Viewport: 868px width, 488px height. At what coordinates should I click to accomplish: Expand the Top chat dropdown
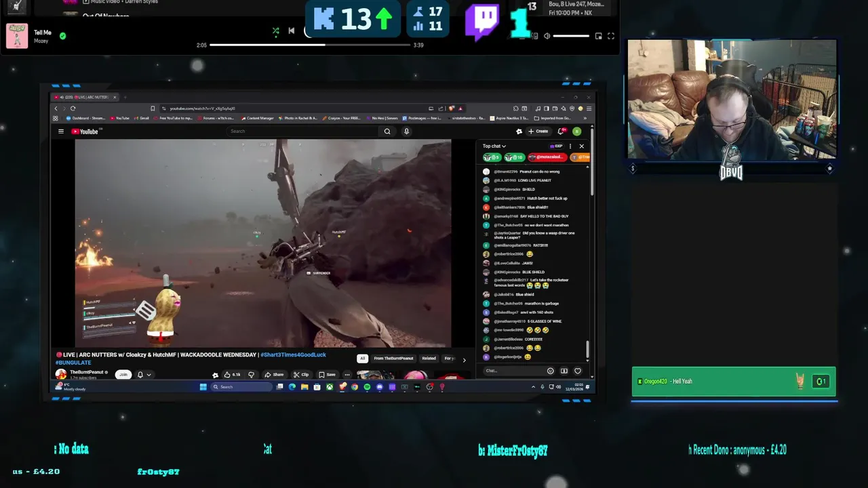494,146
